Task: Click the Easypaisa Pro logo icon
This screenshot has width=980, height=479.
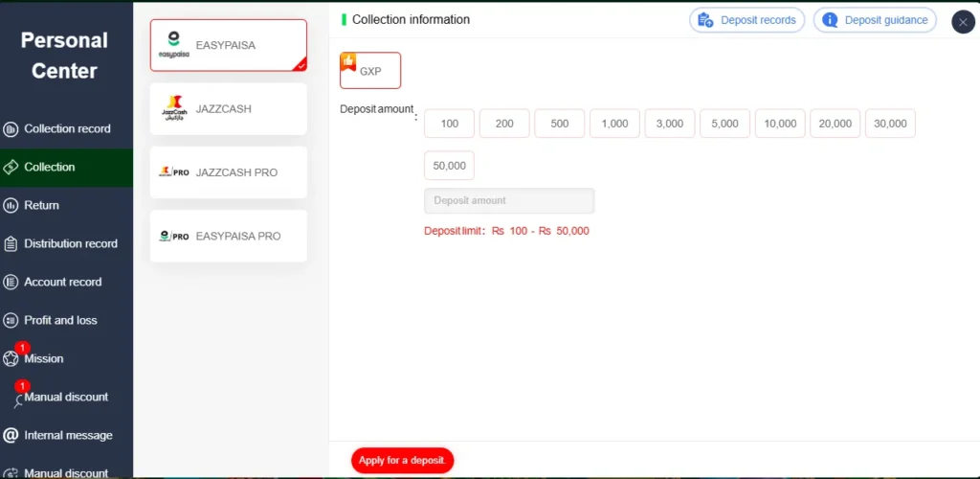Action: 174,236
